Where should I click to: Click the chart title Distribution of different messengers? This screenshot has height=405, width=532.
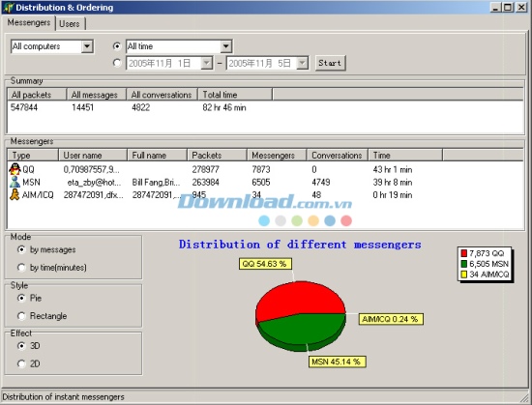click(300, 245)
